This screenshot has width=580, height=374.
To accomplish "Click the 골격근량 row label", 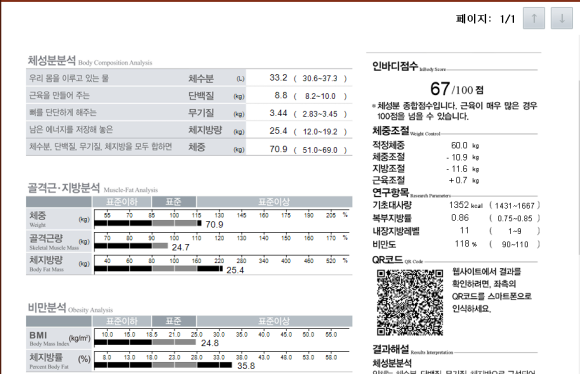I will click(46, 238).
